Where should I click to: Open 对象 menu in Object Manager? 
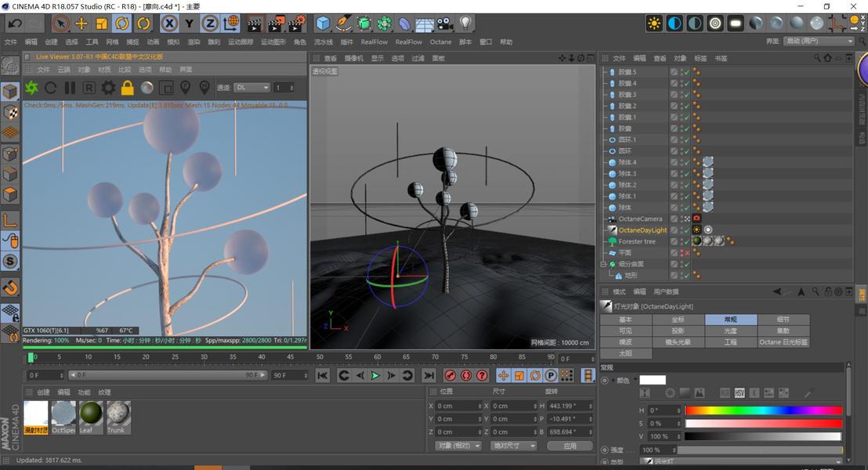(680, 58)
